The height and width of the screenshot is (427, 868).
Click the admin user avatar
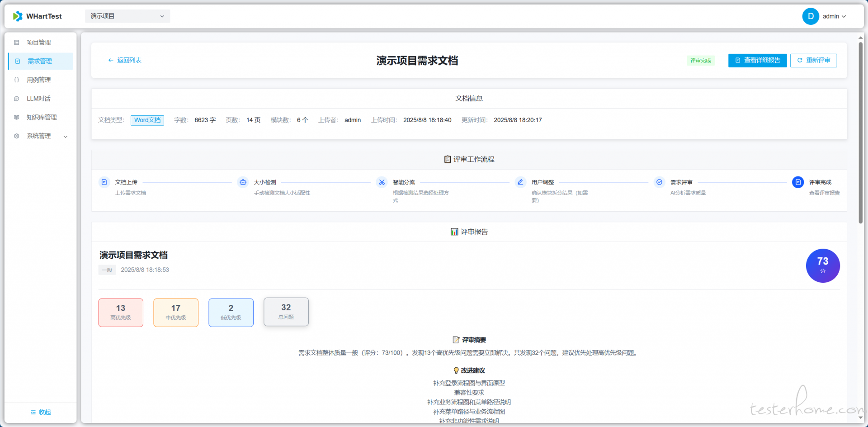[x=810, y=16]
